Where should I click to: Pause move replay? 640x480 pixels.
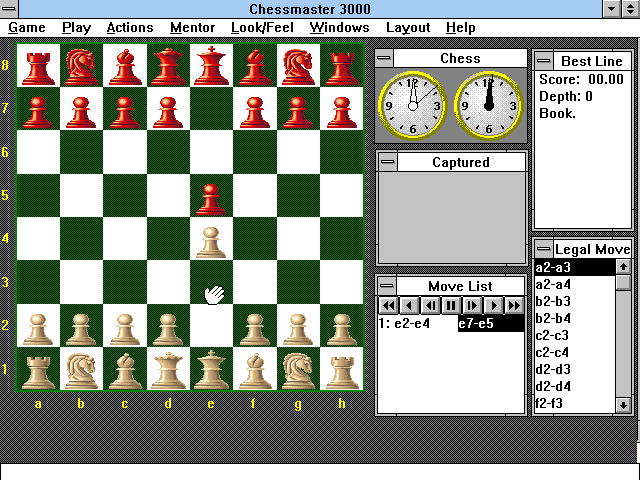click(451, 305)
